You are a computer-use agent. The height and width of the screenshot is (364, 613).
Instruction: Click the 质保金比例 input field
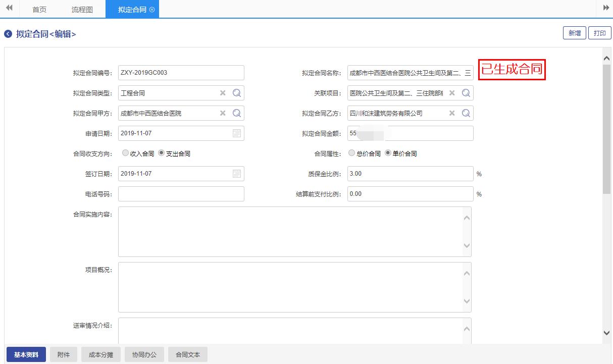[410, 174]
